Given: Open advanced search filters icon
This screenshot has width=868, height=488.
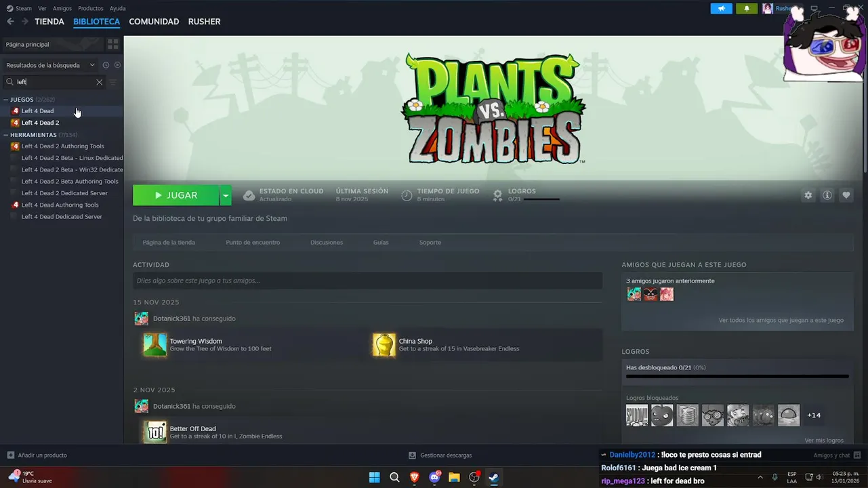Looking at the screenshot, I should click(x=113, y=82).
